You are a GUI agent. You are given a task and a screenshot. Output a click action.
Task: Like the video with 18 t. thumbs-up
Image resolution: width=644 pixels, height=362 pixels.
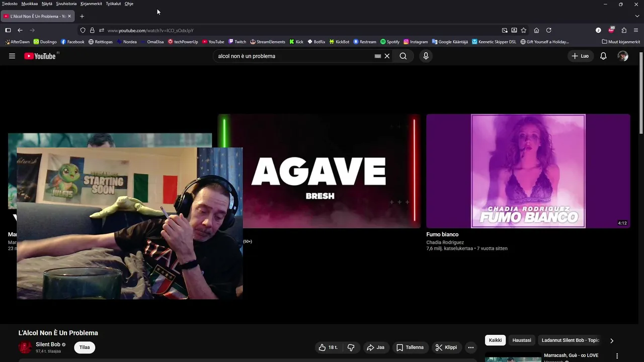(329, 347)
